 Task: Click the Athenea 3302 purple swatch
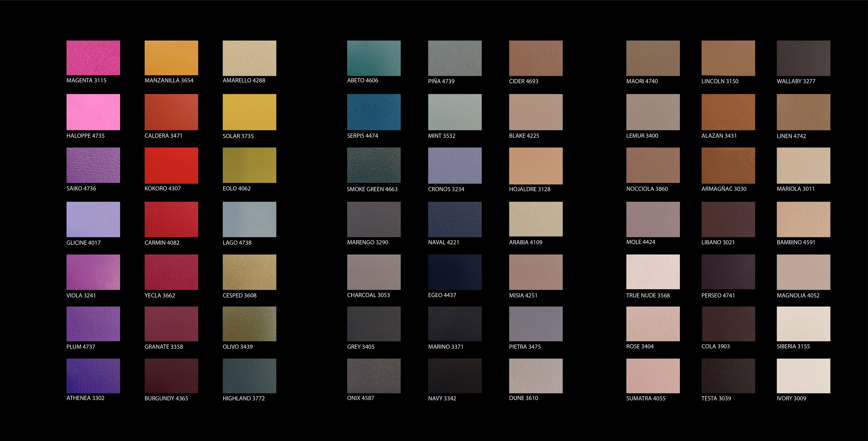click(x=93, y=376)
